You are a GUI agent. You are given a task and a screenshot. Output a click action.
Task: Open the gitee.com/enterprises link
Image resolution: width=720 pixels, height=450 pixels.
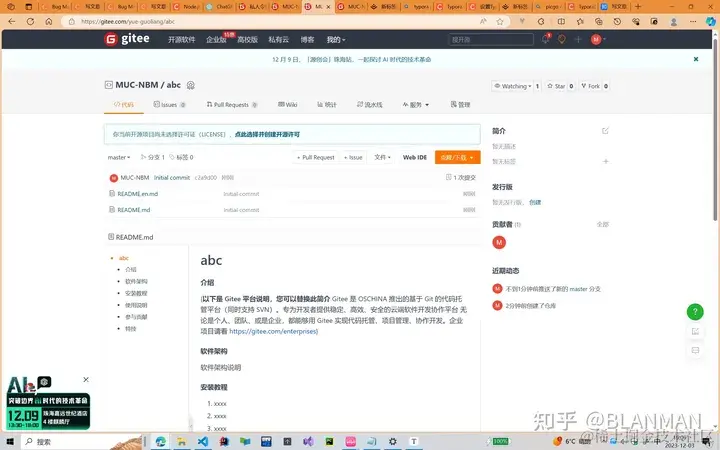pos(273,331)
